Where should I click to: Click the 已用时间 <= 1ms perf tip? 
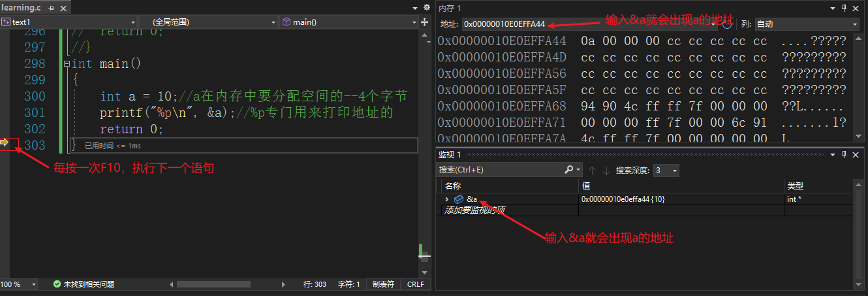pos(113,146)
